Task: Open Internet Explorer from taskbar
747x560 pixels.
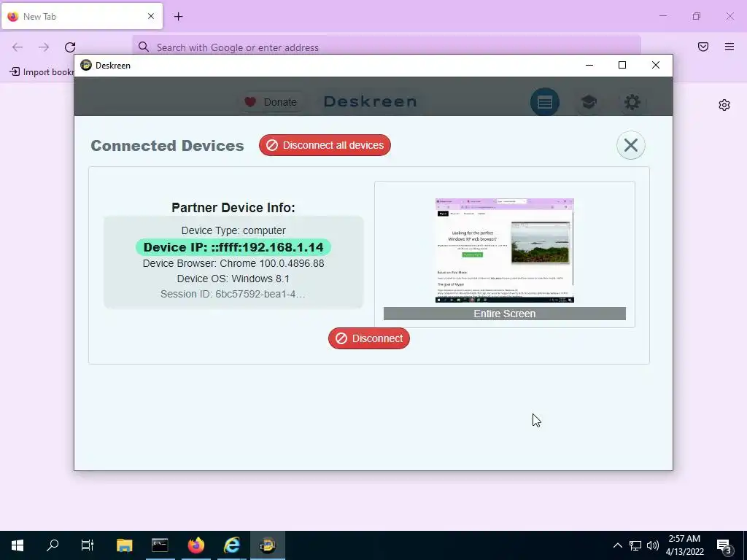Action: (x=232, y=545)
